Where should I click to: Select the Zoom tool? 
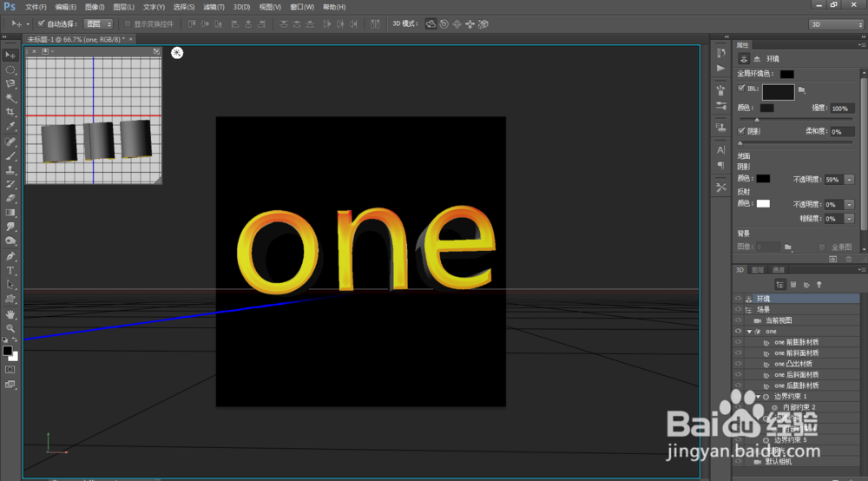pos(10,328)
